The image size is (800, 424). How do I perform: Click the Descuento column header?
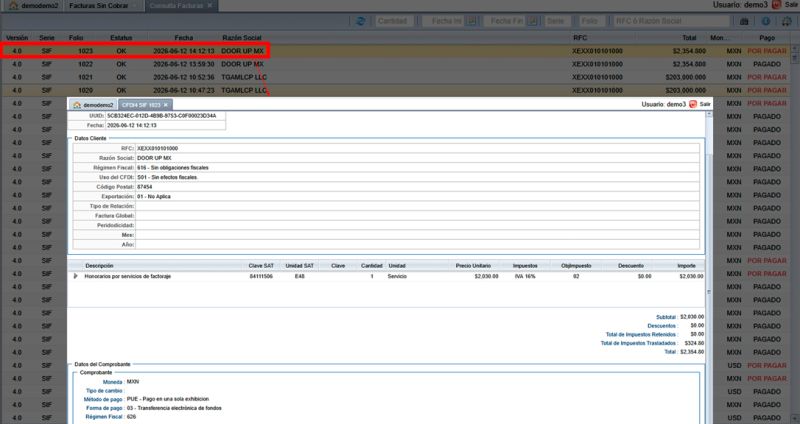click(631, 266)
